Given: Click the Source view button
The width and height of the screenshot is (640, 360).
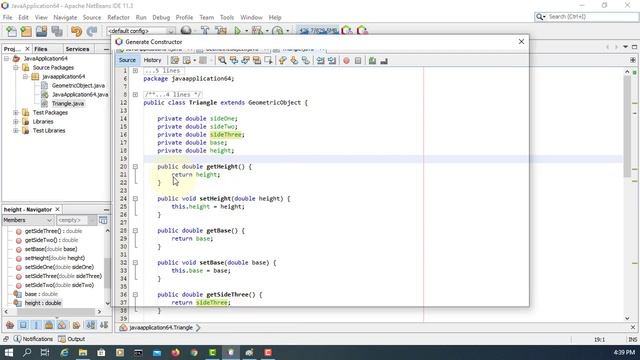Looking at the screenshot, I should [127, 60].
